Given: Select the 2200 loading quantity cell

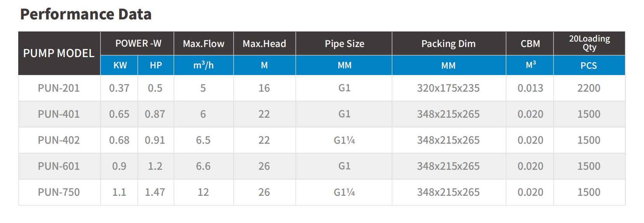Looking at the screenshot, I should (589, 88).
